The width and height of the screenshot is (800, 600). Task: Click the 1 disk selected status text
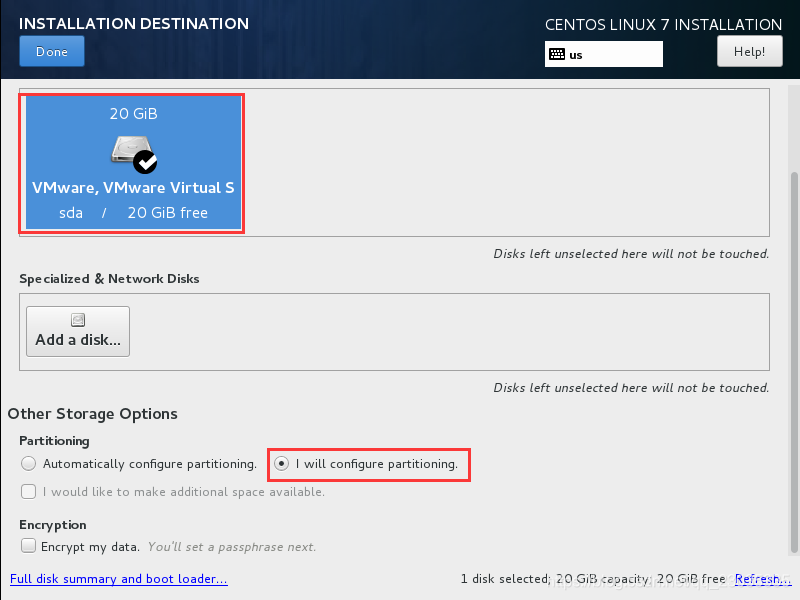(x=593, y=579)
